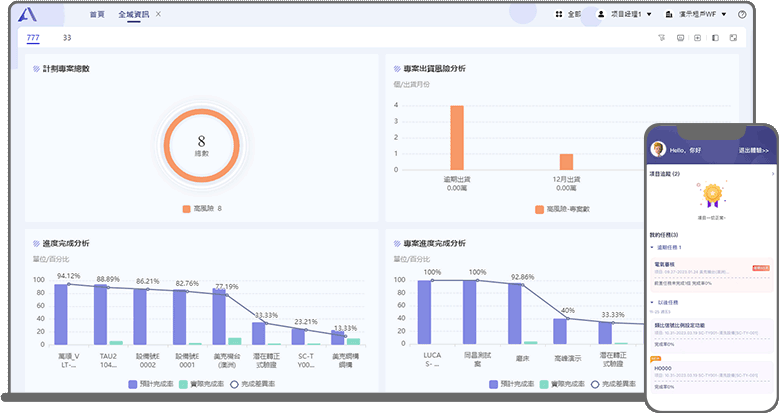779x418 pixels.
Task: Open the 項目經理1 user dropdown
Action: tap(625, 15)
